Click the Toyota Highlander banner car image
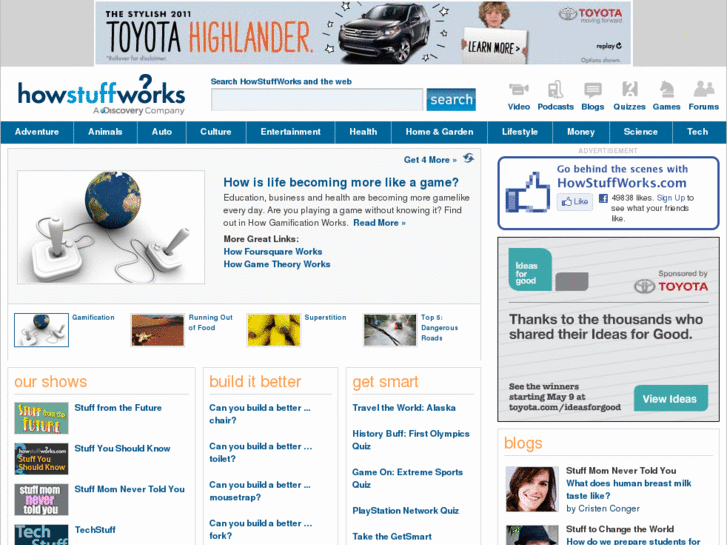The image size is (727, 545). tap(386, 35)
